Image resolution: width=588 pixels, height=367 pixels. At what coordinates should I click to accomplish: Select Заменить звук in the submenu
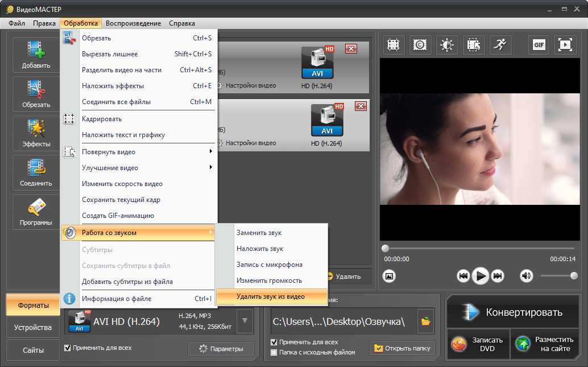tap(272, 233)
